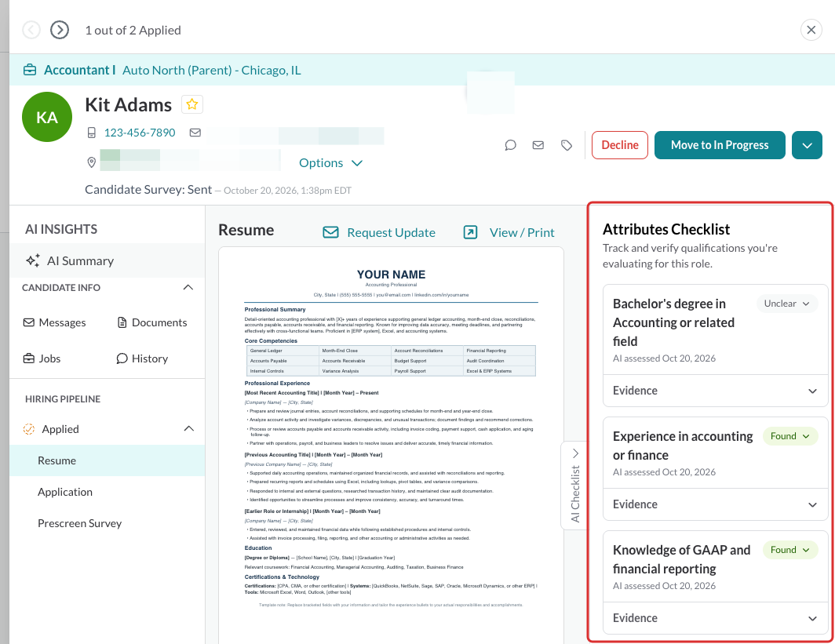
Task: Open the Accountant I job link
Action: pyautogui.click(x=79, y=71)
